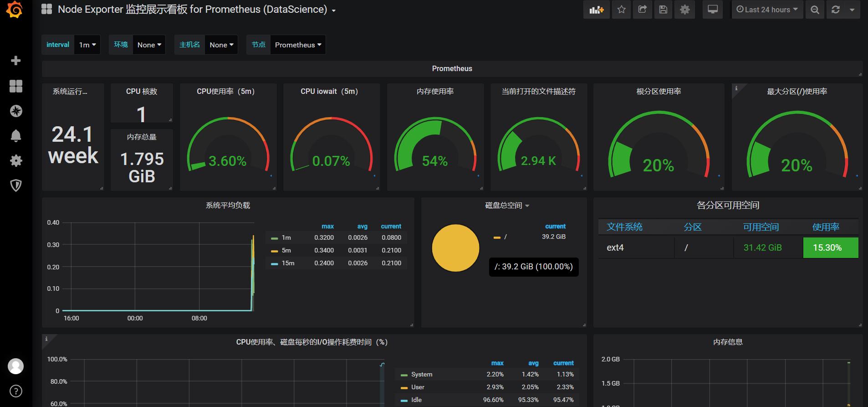Click the yellow disk pie chart
868x407 pixels.
(x=455, y=248)
